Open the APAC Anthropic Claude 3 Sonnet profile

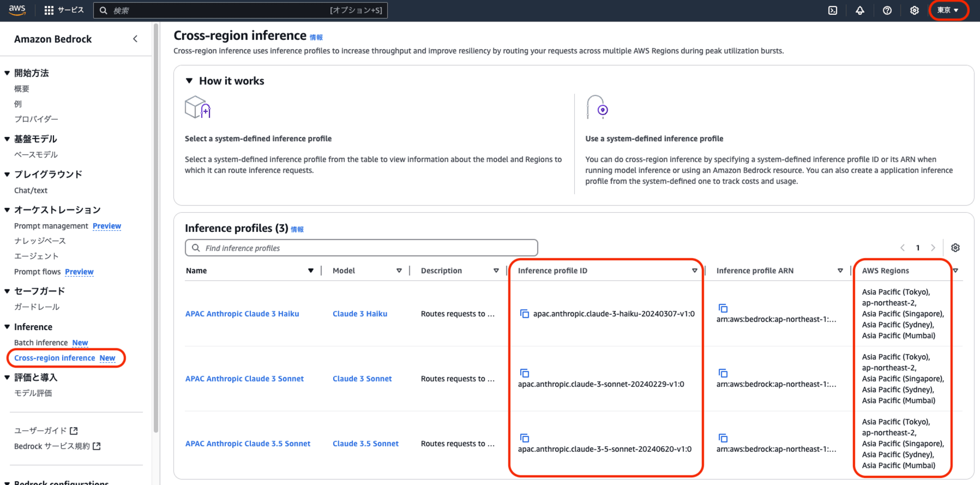click(x=245, y=379)
